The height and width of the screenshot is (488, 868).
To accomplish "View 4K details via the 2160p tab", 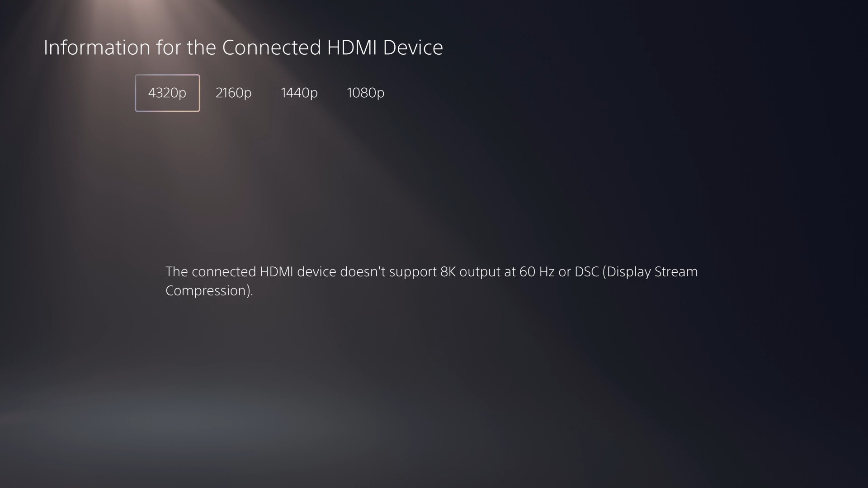I will click(233, 93).
